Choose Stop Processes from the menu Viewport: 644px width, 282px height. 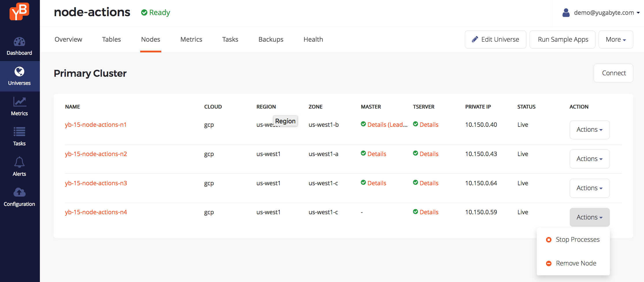(573, 240)
